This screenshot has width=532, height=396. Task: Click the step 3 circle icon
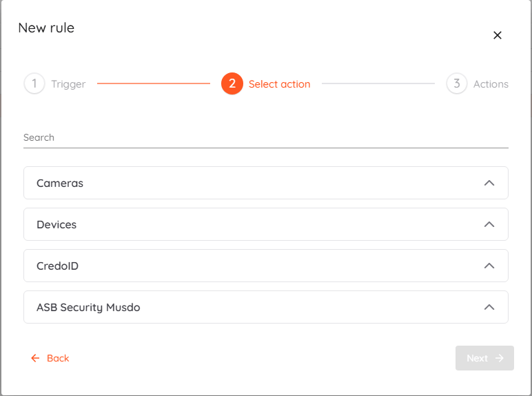click(456, 84)
